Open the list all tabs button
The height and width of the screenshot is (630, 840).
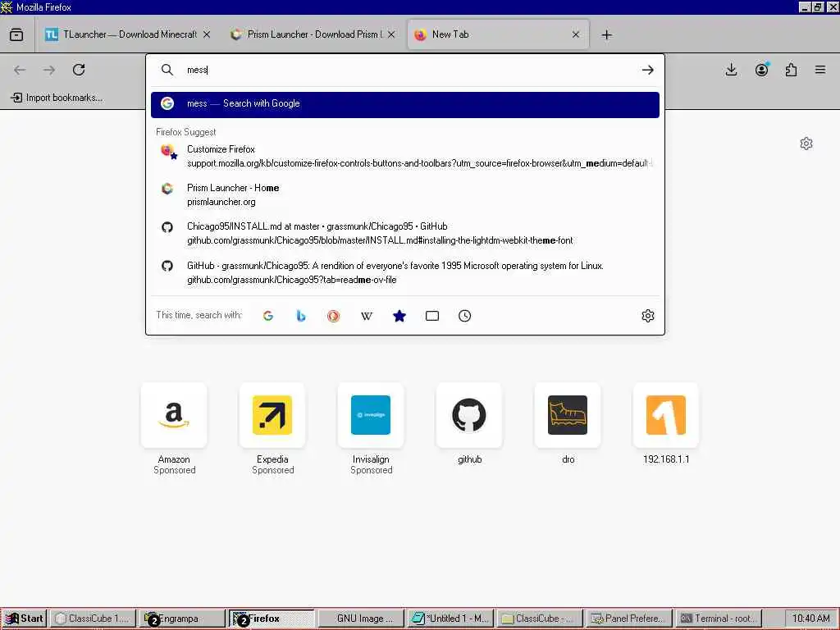[x=16, y=34]
